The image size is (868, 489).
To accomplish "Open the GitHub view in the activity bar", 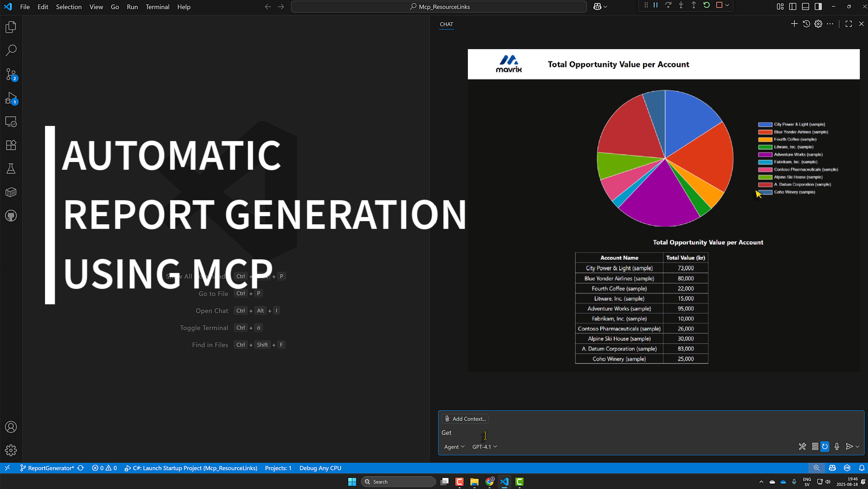I will coord(11,216).
